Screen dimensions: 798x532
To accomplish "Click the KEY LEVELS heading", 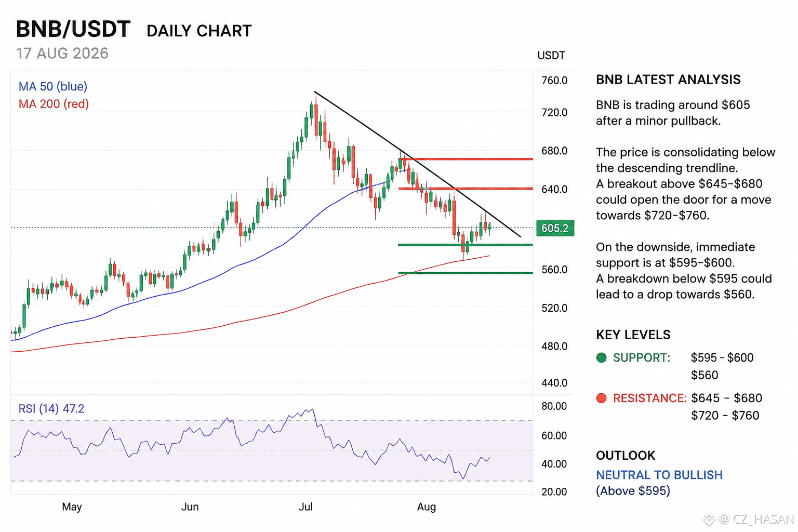I will [x=633, y=335].
